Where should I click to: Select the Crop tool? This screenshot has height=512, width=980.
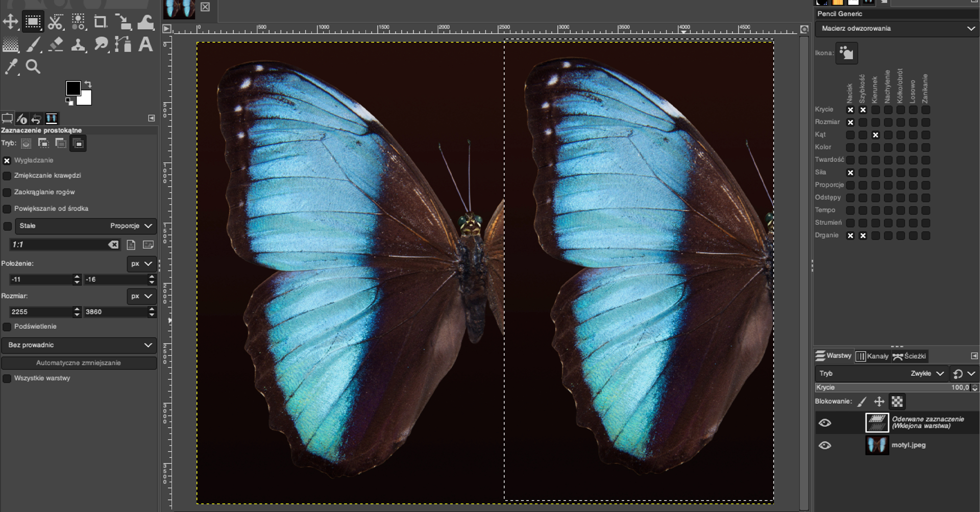tap(101, 22)
